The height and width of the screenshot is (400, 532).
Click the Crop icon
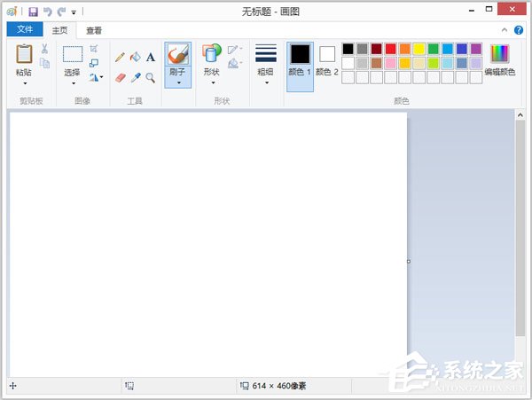click(x=94, y=49)
